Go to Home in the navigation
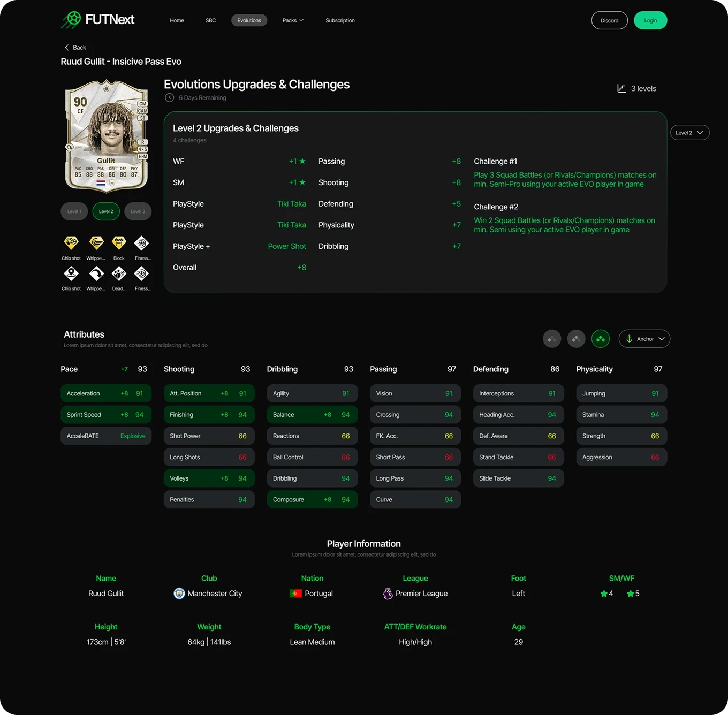Viewport: 728px width, 715px height. pyautogui.click(x=177, y=20)
